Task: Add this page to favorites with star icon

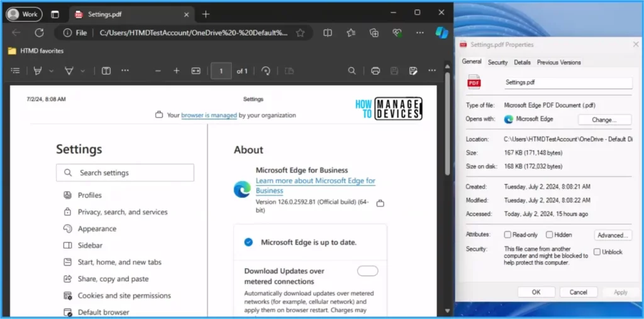Action: click(x=300, y=33)
